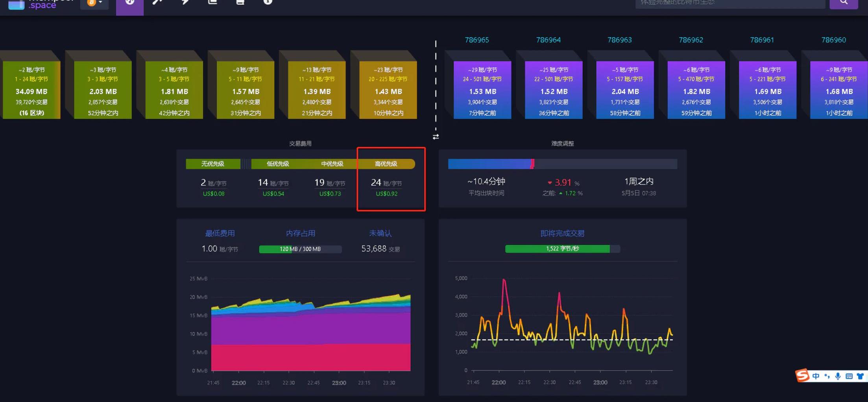Screen dimensions: 868x402
Task: Select the pending block with 1.43 MB
Action: (x=388, y=90)
